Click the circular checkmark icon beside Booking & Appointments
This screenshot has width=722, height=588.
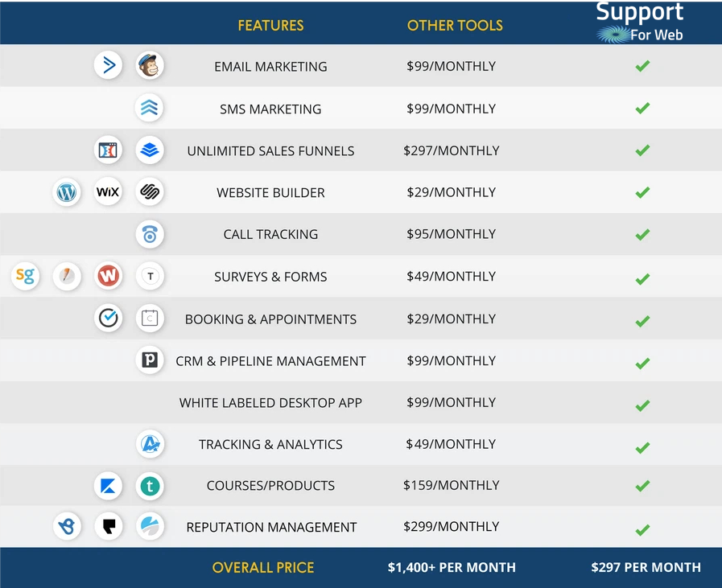(x=108, y=318)
